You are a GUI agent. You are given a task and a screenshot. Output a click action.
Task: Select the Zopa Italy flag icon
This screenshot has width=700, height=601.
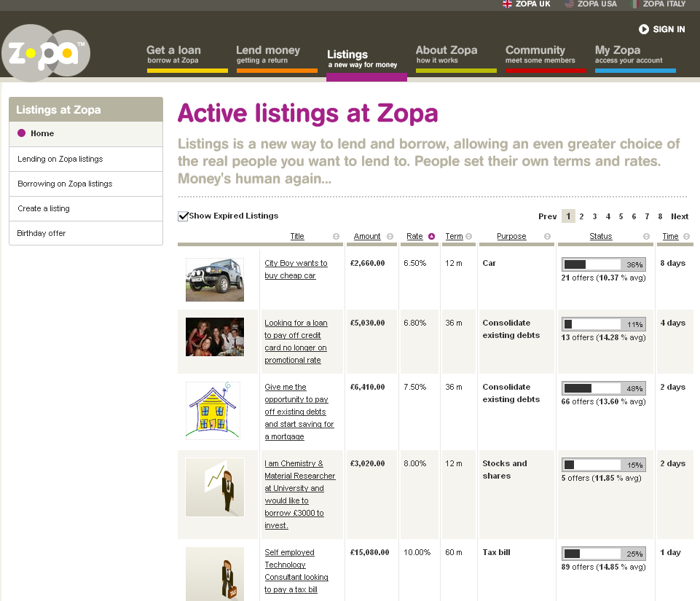634,4
